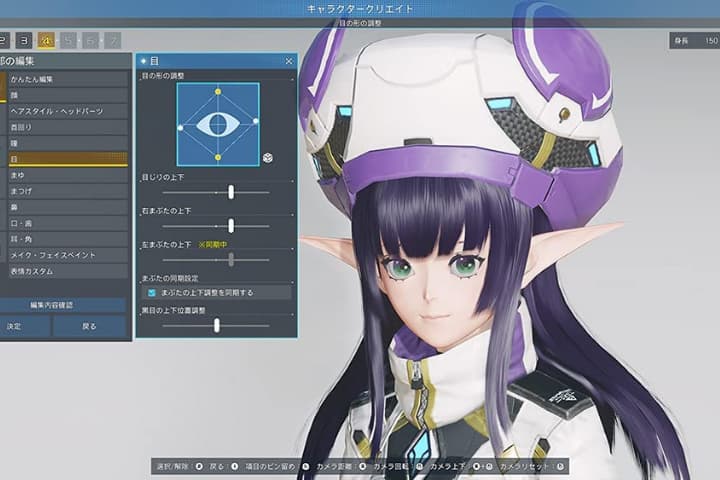Click the dice randomize icon beside eye shape pad

coord(268,158)
